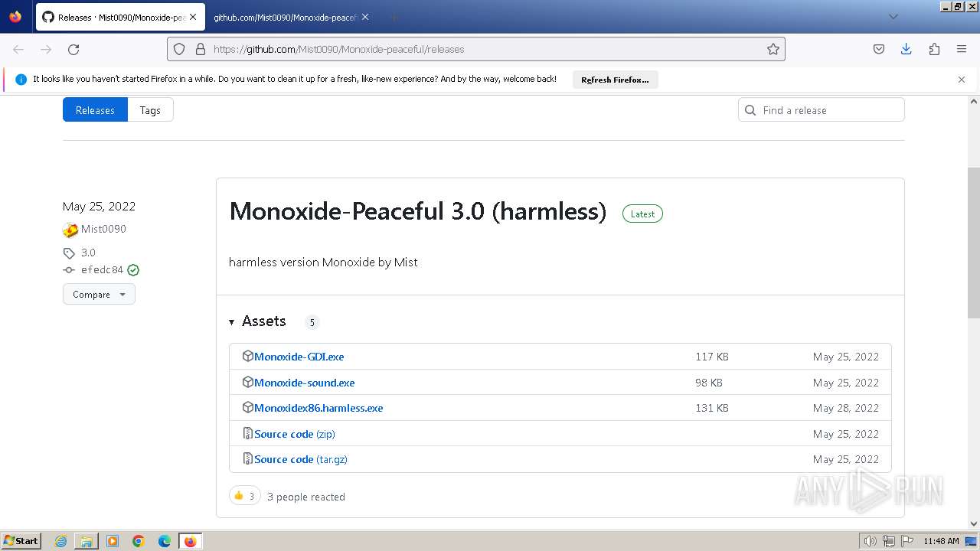Open the Compare dropdown

pos(99,295)
